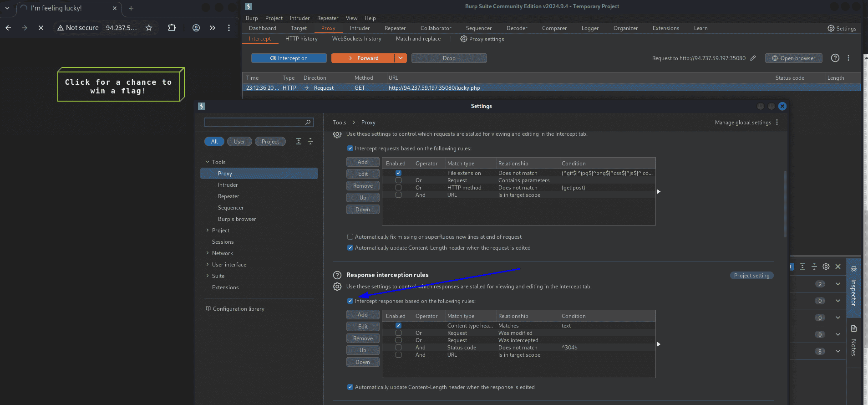Click the gear icon under Response interception rules

(337, 287)
